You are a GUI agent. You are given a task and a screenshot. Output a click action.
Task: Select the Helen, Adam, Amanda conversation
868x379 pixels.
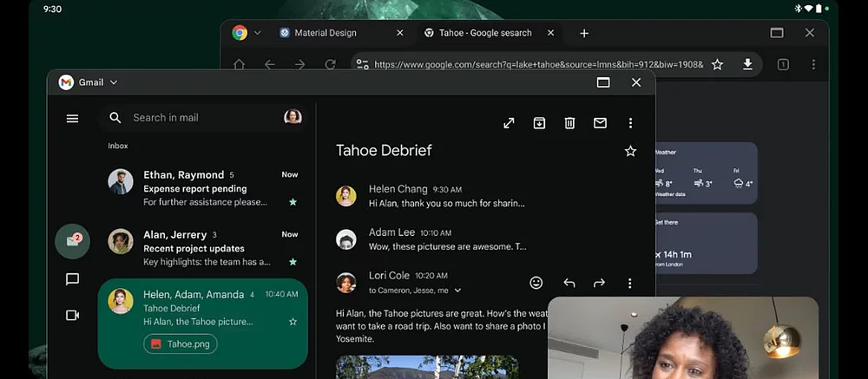coord(202,323)
